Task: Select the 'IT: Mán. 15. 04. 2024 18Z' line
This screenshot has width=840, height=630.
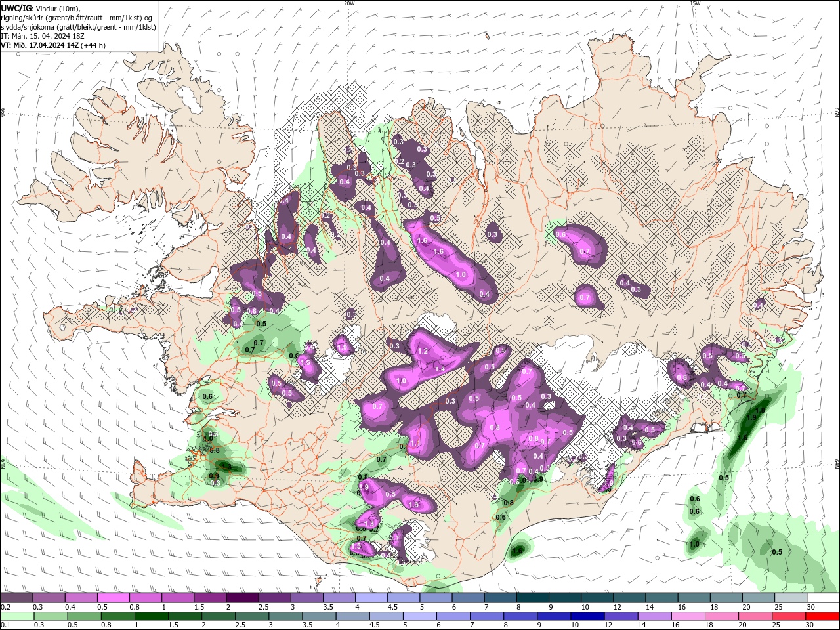Action: coord(43,36)
